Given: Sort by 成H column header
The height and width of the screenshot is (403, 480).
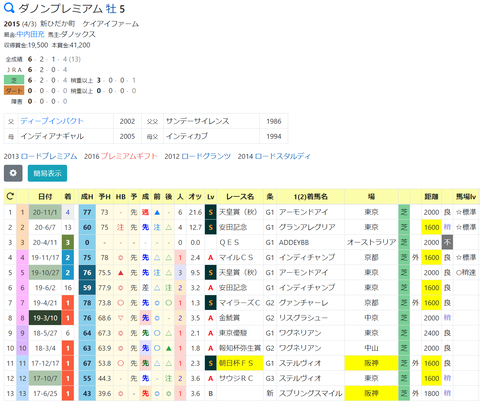Looking at the screenshot, I should tap(87, 196).
